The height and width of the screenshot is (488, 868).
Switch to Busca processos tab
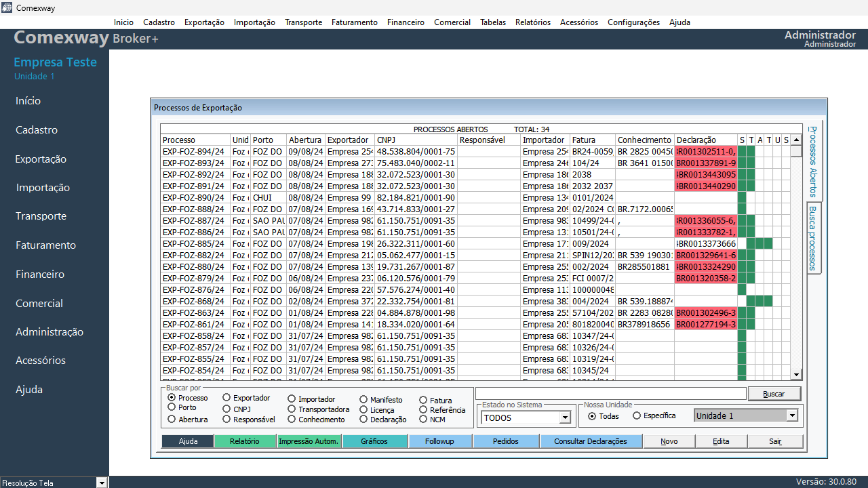click(x=813, y=238)
